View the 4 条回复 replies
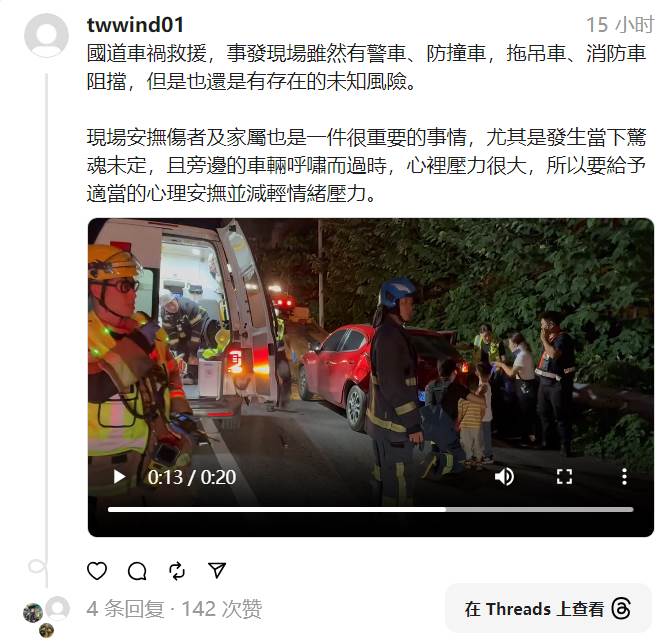 [x=126, y=608]
